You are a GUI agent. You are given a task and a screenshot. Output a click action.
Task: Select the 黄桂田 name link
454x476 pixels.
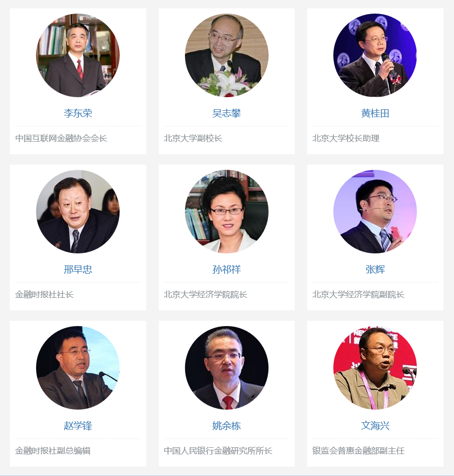[375, 113]
